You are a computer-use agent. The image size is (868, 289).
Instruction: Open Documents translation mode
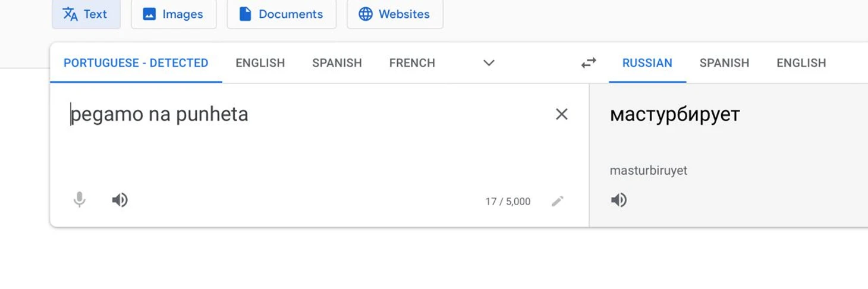281,14
